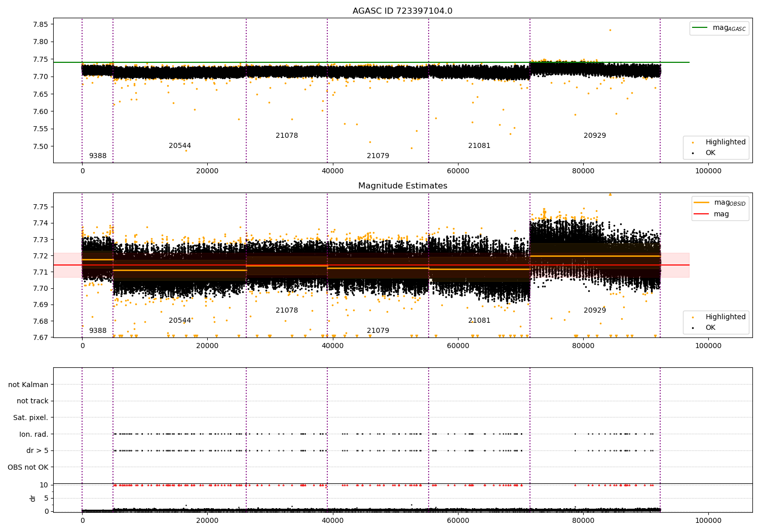Click the red mag legend entry
Image resolution: width=760 pixels, height=532 pixels.
tap(711, 214)
